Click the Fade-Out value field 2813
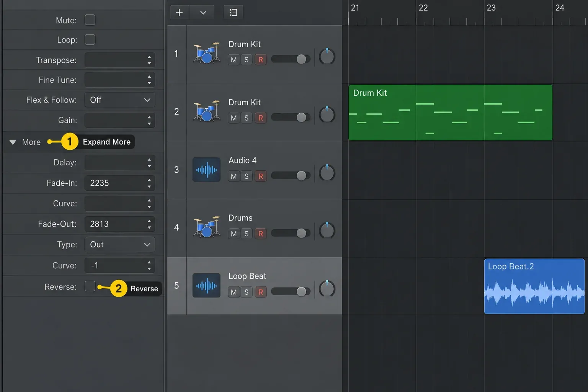Image resolution: width=588 pixels, height=392 pixels. tap(120, 224)
